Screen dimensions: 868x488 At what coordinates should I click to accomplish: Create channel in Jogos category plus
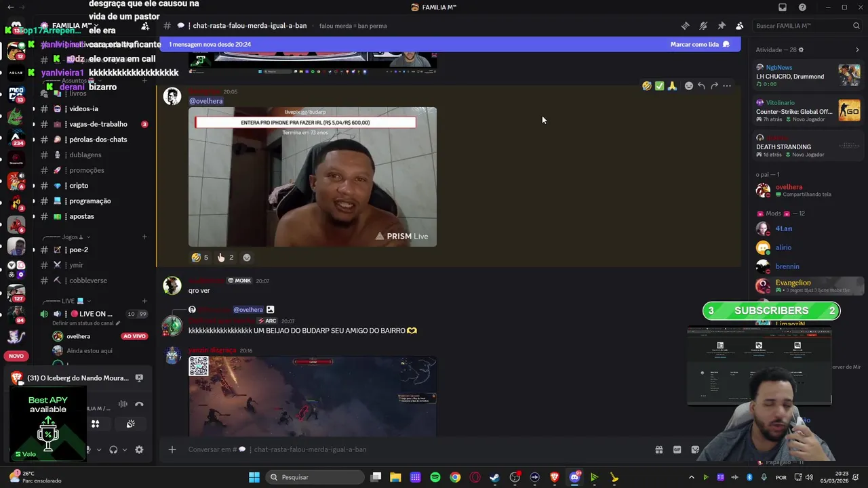tap(144, 237)
